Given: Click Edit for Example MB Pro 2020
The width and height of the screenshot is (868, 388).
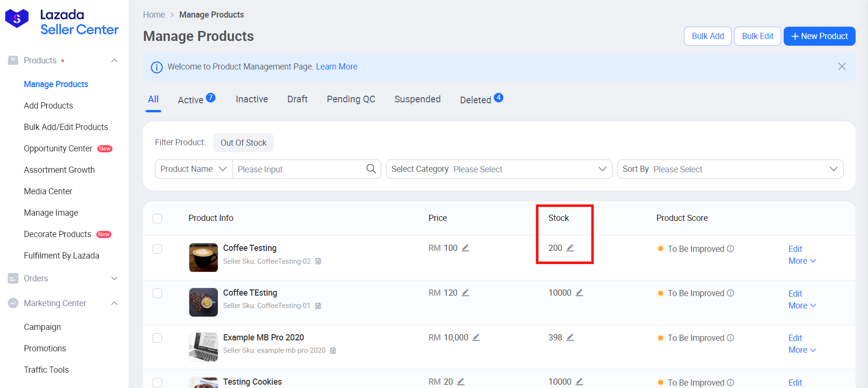Looking at the screenshot, I should coord(795,338).
